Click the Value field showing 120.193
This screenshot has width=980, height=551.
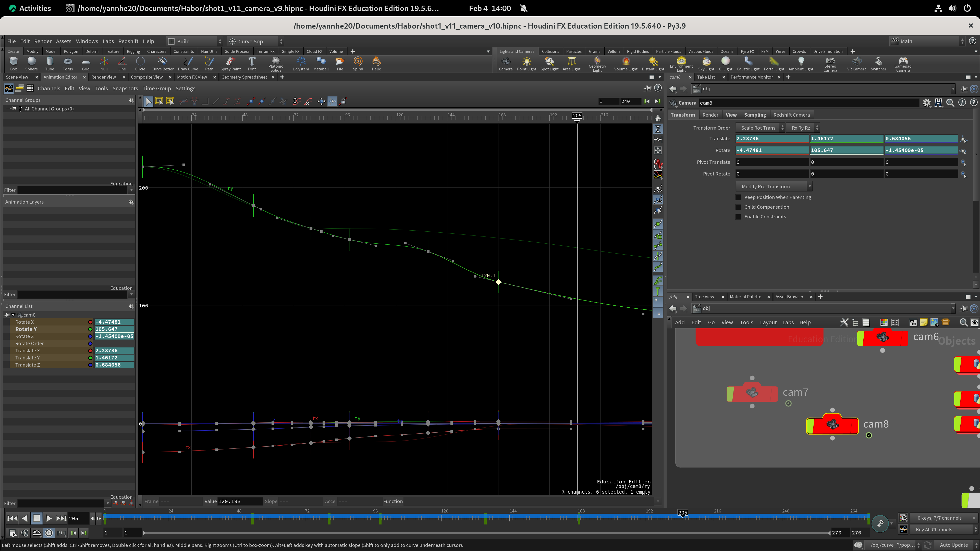point(240,501)
